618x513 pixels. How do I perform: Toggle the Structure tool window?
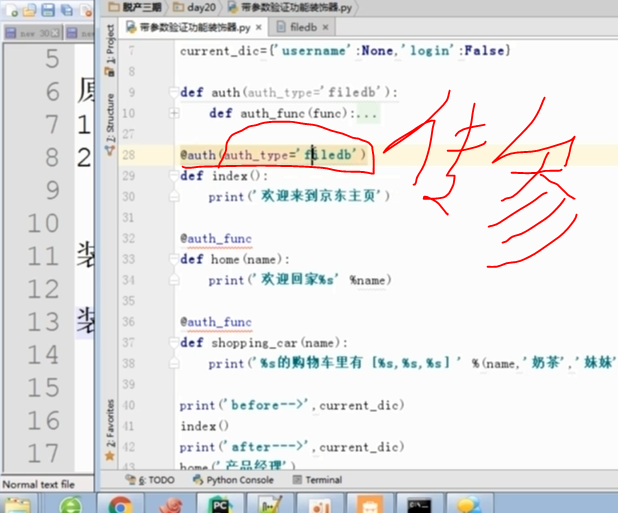tap(110, 123)
